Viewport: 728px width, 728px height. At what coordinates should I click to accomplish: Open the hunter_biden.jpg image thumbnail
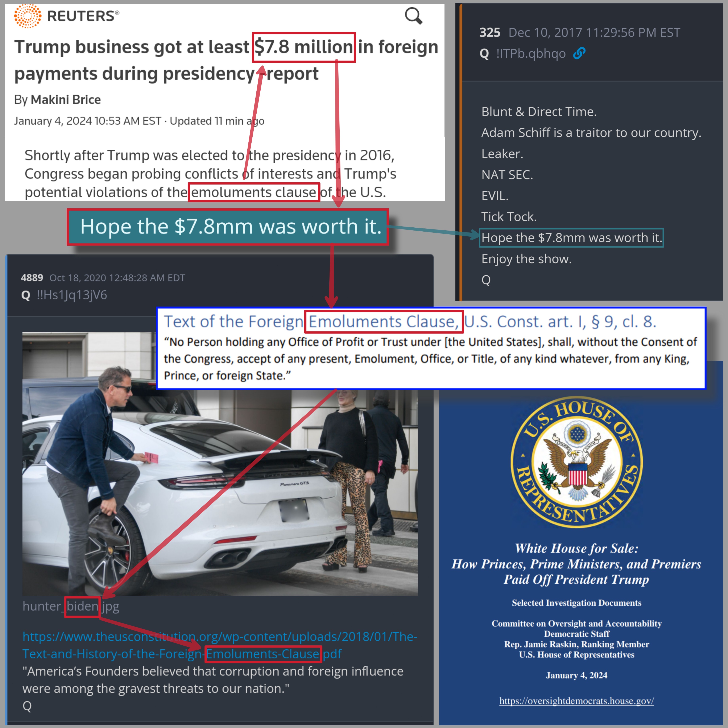220,463
